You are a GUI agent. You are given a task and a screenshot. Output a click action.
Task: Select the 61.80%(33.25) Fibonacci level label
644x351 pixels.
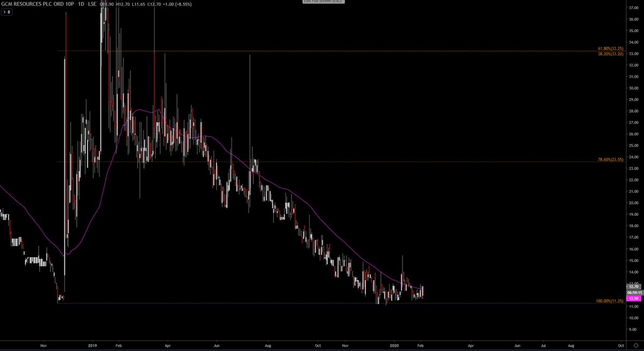point(610,48)
